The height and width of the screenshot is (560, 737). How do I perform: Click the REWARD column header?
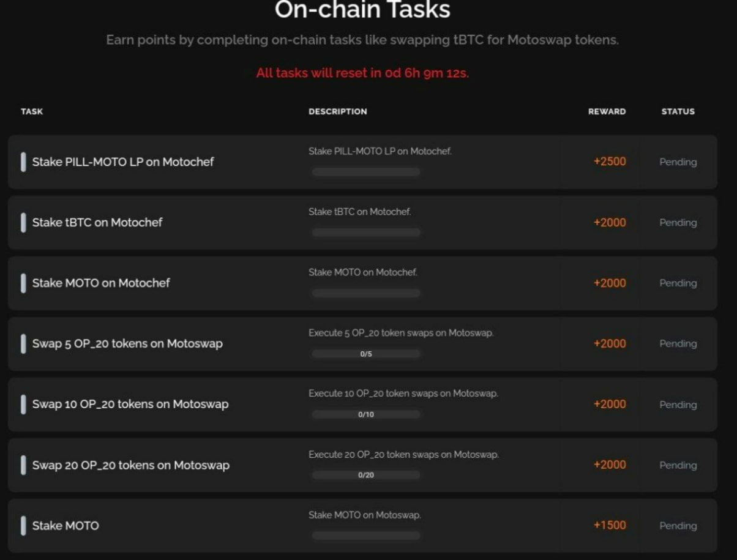(607, 111)
